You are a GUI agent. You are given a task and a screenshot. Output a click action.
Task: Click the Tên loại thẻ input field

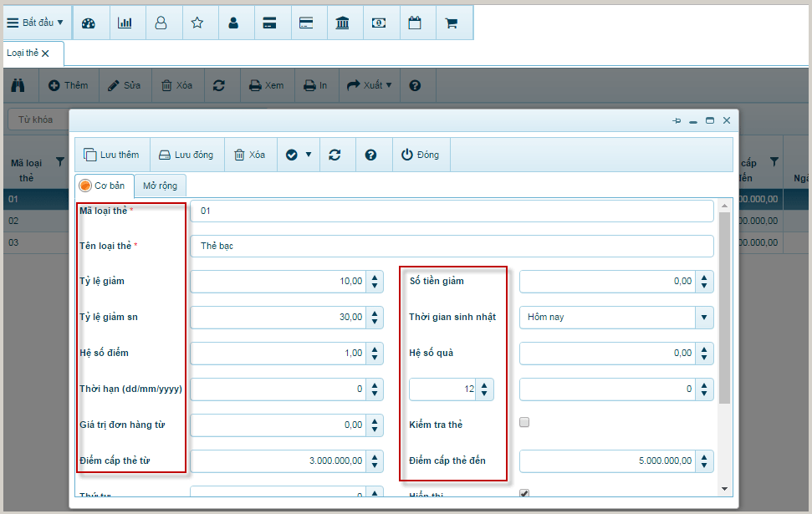[452, 247]
